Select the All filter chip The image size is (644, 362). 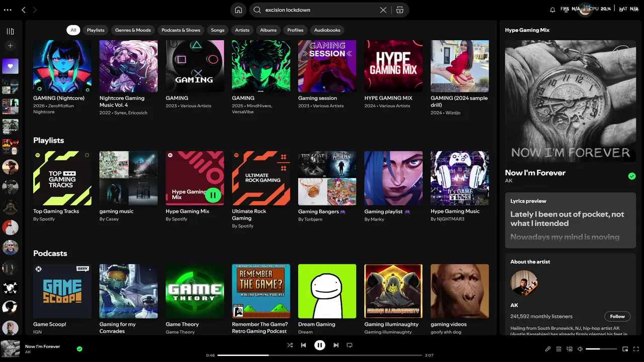pos(73,30)
